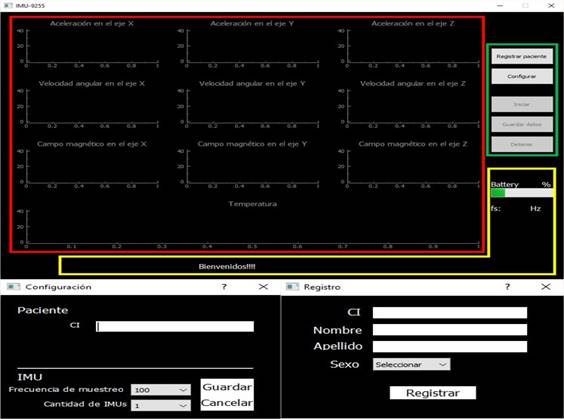Expand the Frecuencia de muestreo dropdown
Viewport: 564px width, 419px height.
click(x=161, y=390)
